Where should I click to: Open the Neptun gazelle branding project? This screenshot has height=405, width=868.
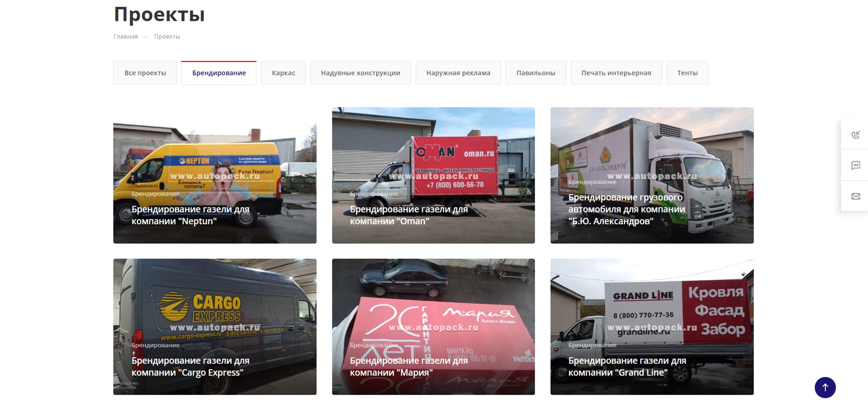pos(215,175)
